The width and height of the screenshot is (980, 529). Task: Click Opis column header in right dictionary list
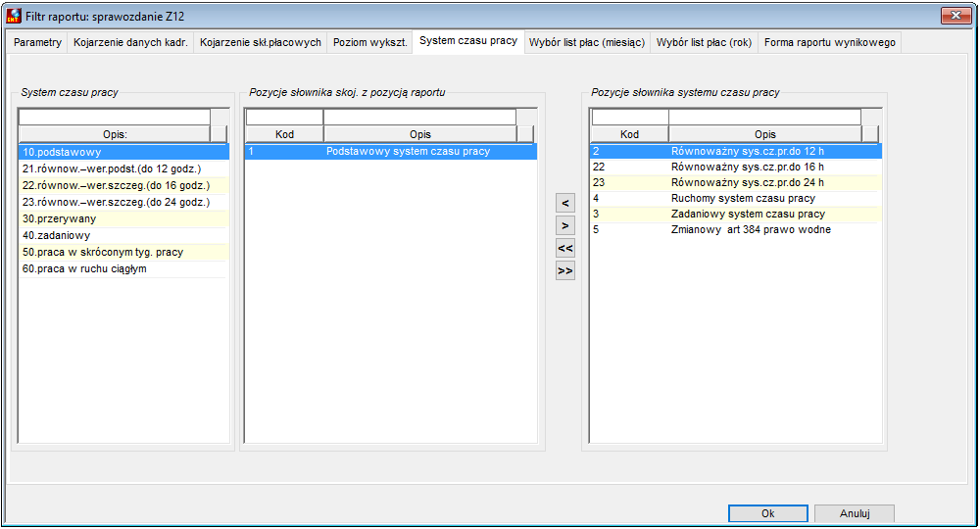click(x=765, y=134)
